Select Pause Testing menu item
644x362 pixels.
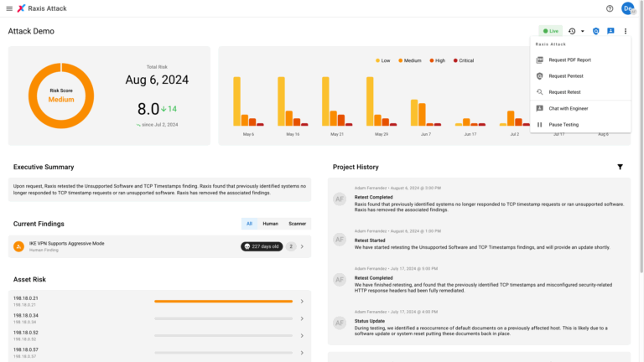pyautogui.click(x=580, y=124)
